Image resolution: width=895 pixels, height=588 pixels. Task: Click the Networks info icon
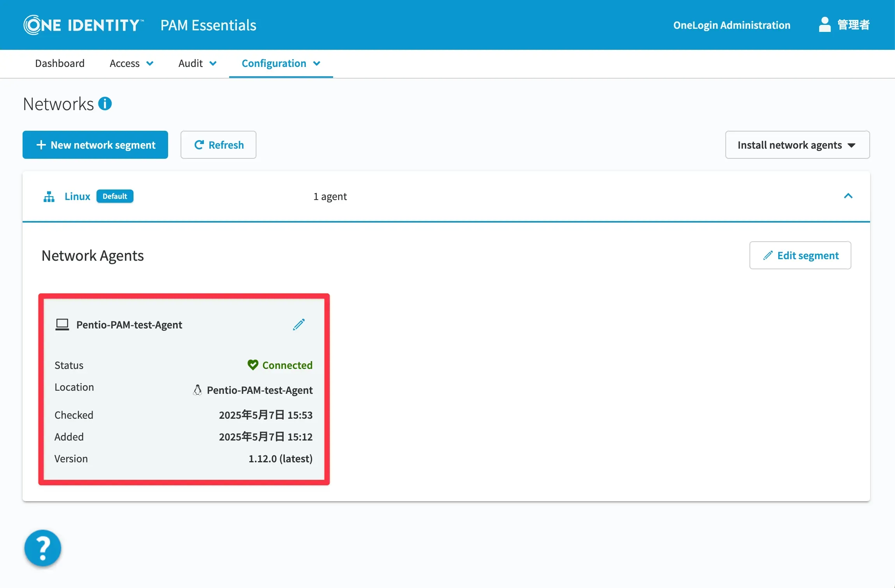click(105, 104)
